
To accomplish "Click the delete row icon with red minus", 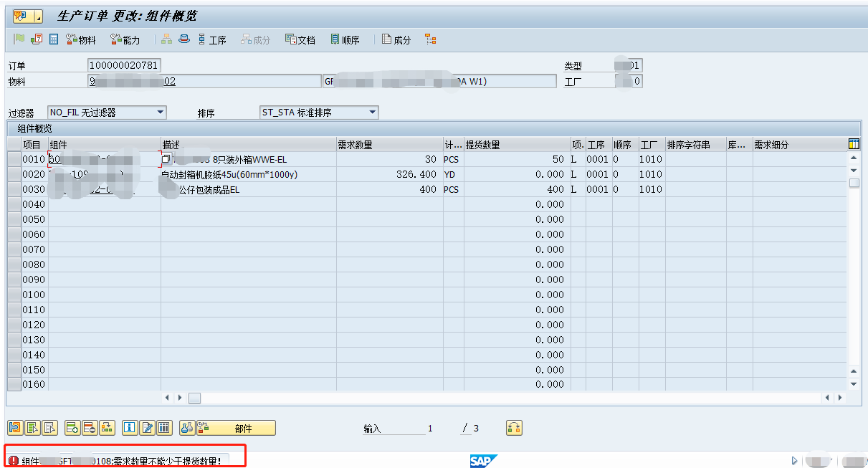I will 89,428.
